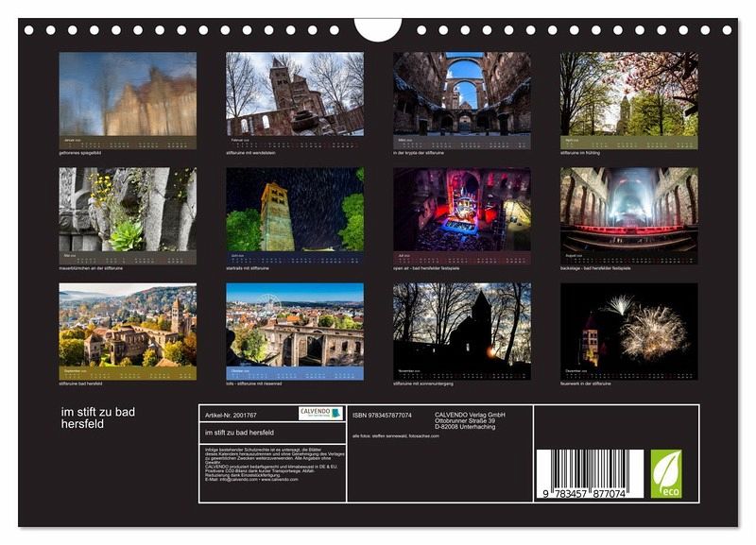Image resolution: width=756 pixels, height=545 pixels.
Task: Open the frozen reflection January photo
Action: (128, 94)
